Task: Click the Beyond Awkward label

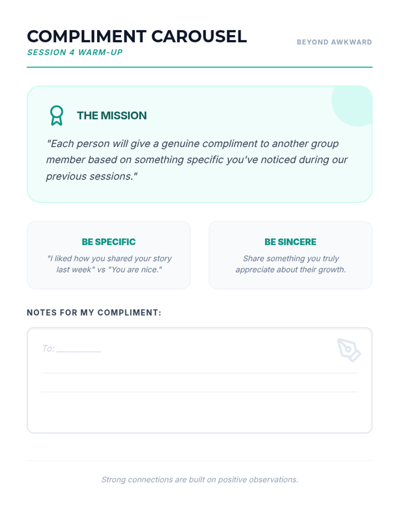Action: tap(334, 42)
